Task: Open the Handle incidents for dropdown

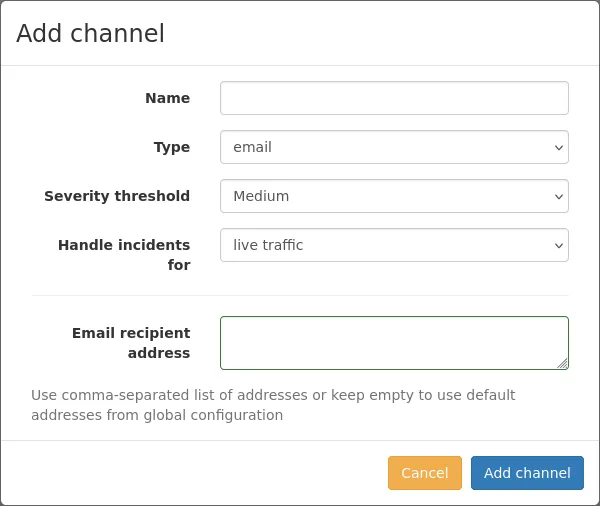Action: (394, 245)
